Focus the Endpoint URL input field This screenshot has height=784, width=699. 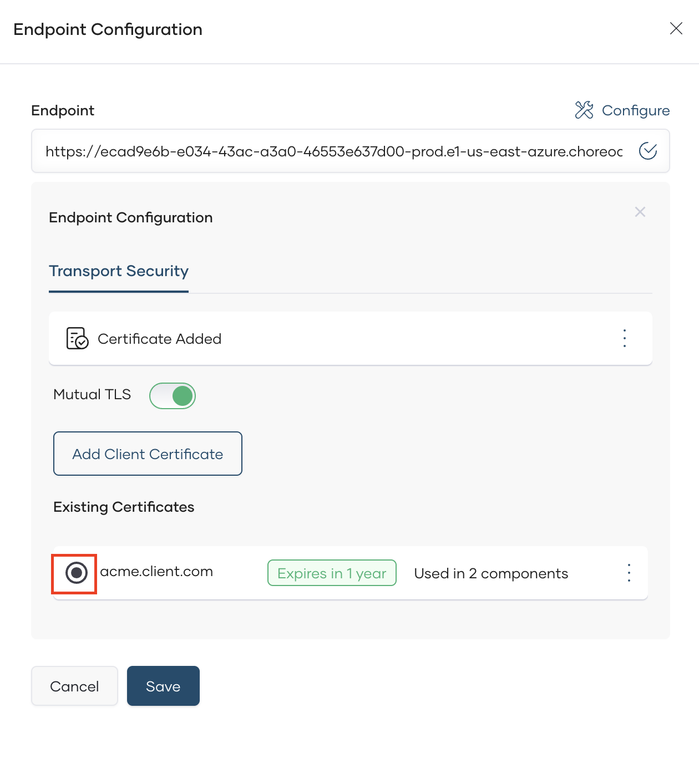click(x=334, y=151)
